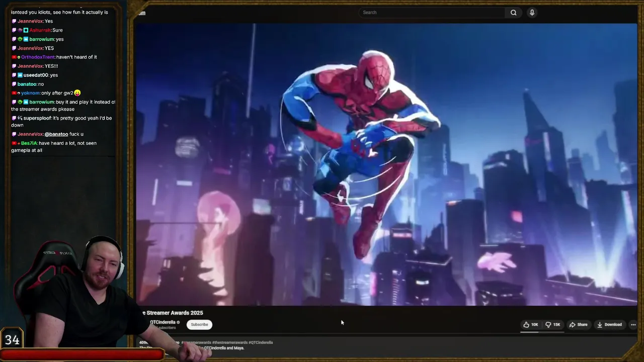Click the Twitch badge beside banatoo

[14, 84]
